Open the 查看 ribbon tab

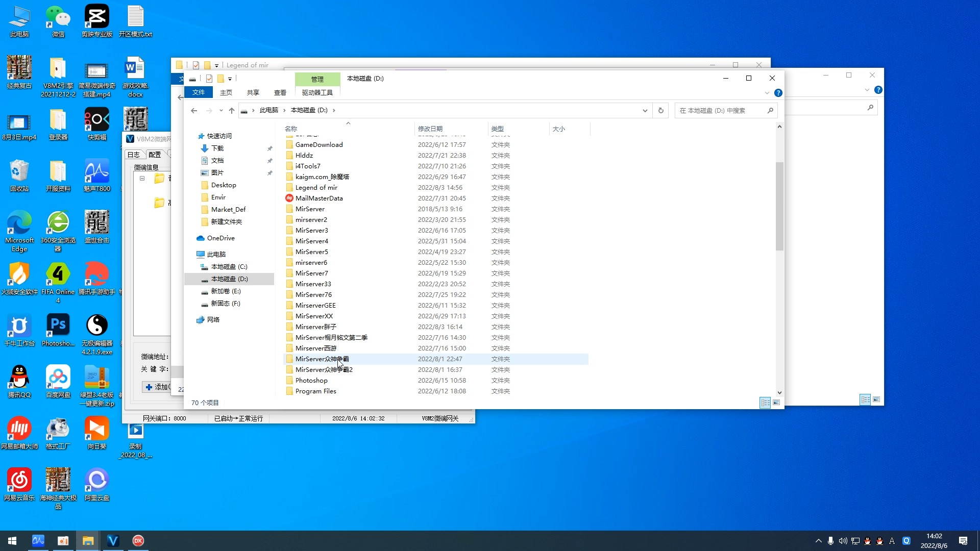[x=280, y=92]
